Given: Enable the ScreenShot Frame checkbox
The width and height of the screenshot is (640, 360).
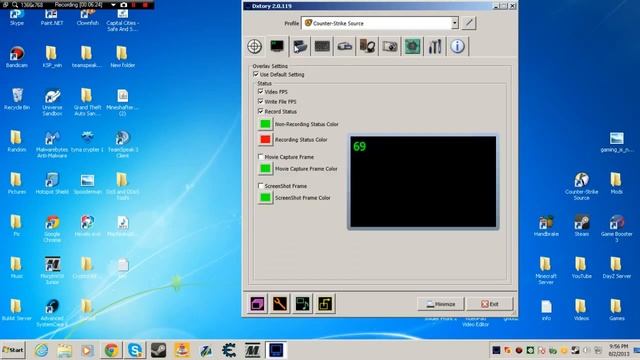Looking at the screenshot, I should click(x=261, y=186).
